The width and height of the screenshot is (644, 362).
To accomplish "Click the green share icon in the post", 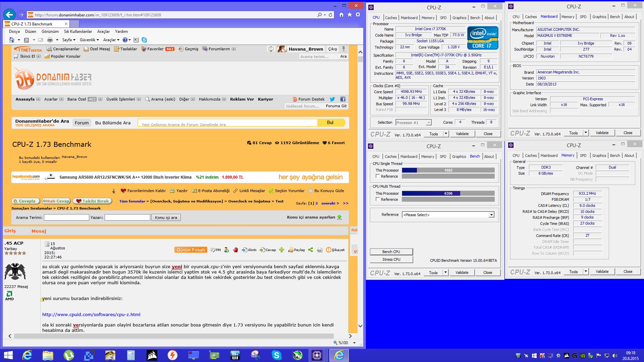I will 310,250.
